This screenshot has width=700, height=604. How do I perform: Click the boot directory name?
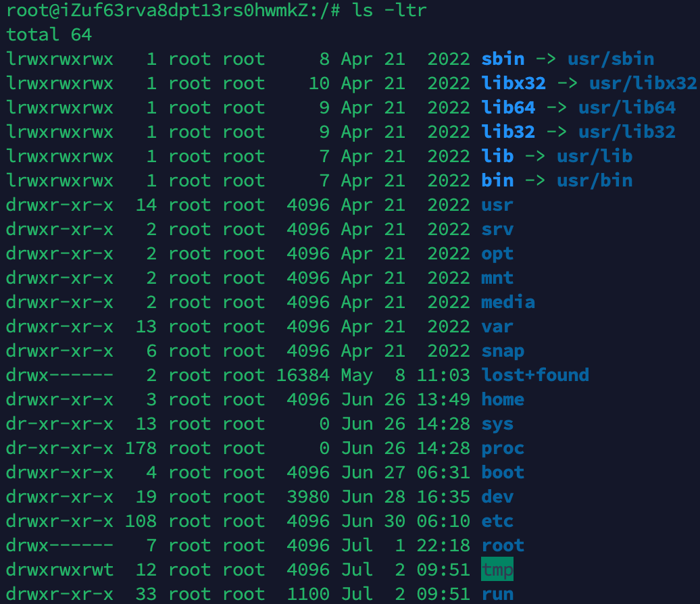[x=503, y=472]
